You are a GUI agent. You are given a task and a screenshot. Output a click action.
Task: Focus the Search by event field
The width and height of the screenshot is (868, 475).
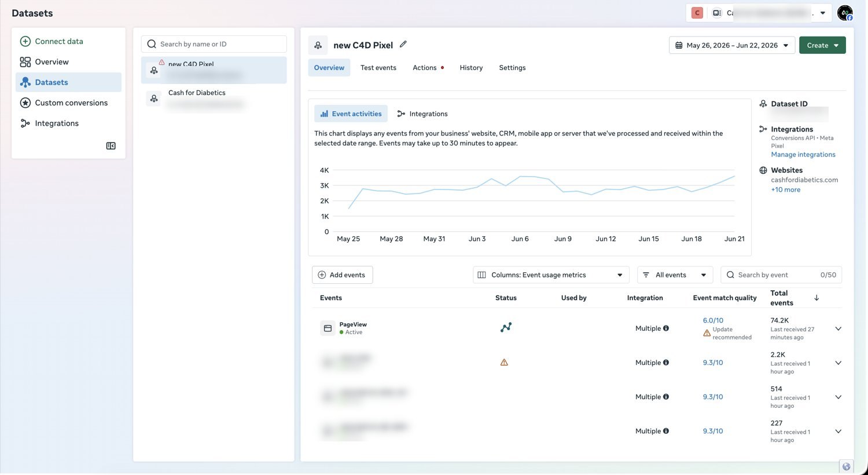781,275
